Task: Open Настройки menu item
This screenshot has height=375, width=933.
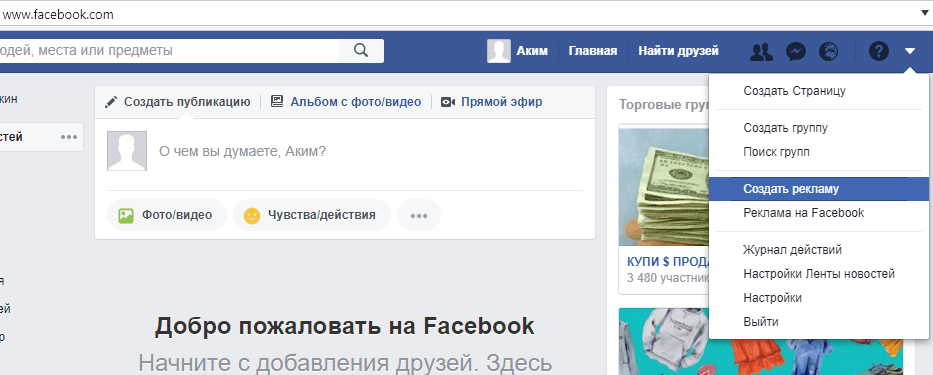Action: (819, 298)
